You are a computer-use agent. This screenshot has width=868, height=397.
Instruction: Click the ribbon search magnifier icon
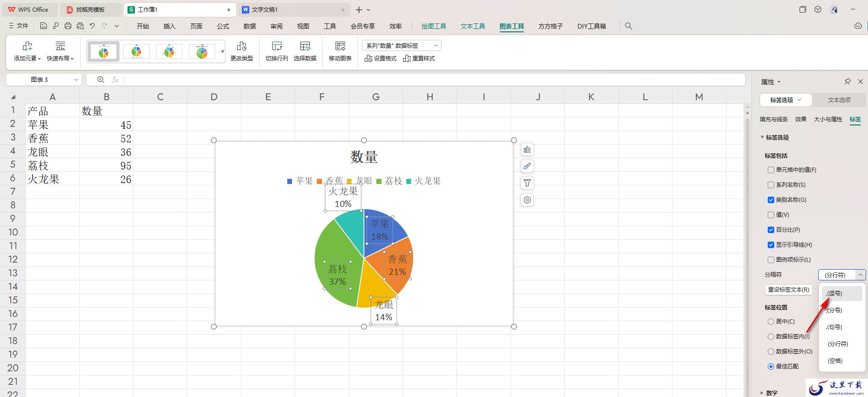point(629,26)
